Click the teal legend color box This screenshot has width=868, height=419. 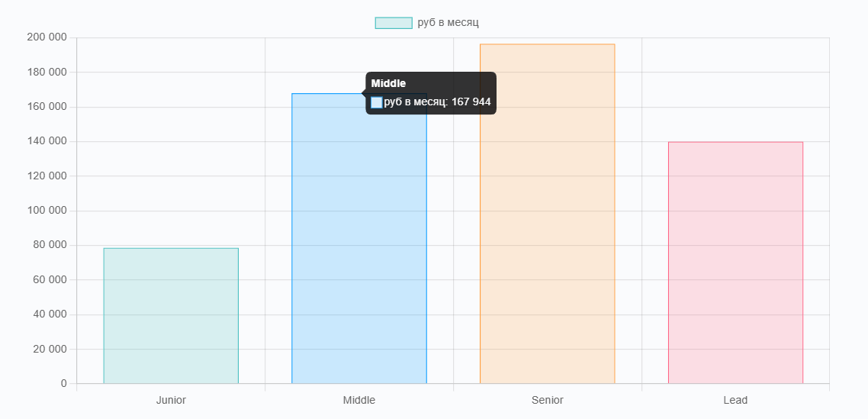[394, 23]
